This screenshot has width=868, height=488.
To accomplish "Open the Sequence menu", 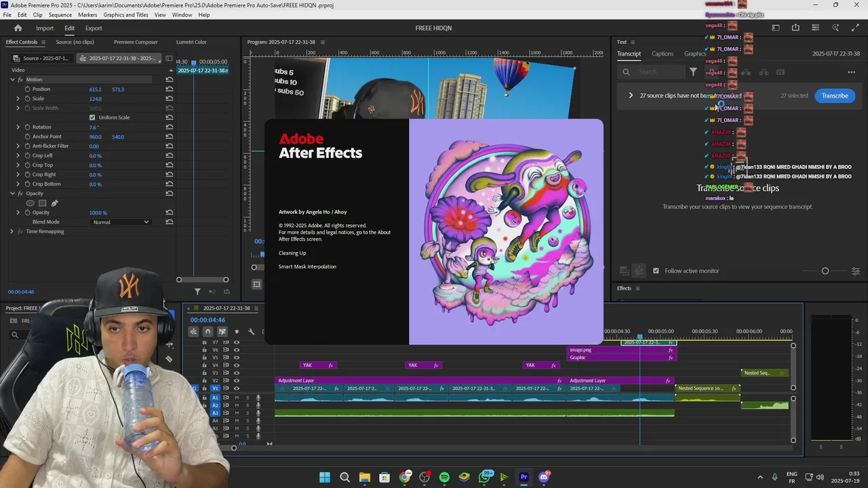I will (60, 15).
